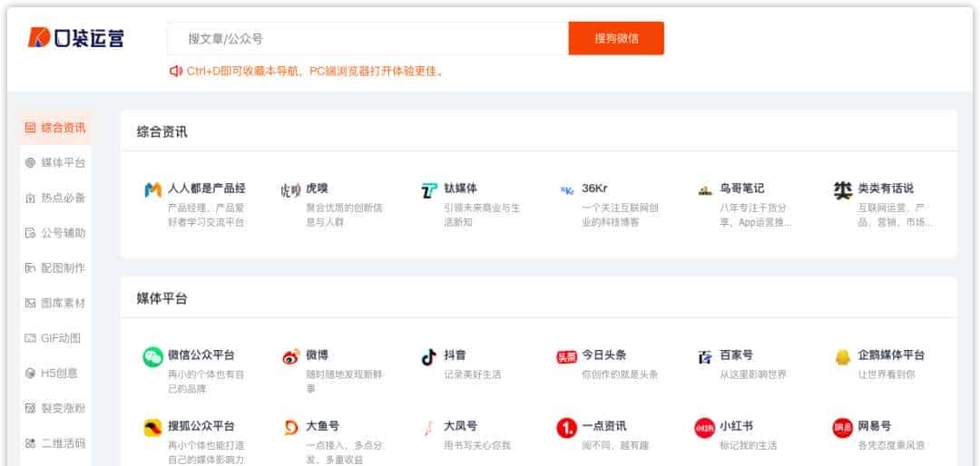This screenshot has height=466, width=980.
Task: Open the 搜狐公众平台 yellow icon
Action: (152, 428)
